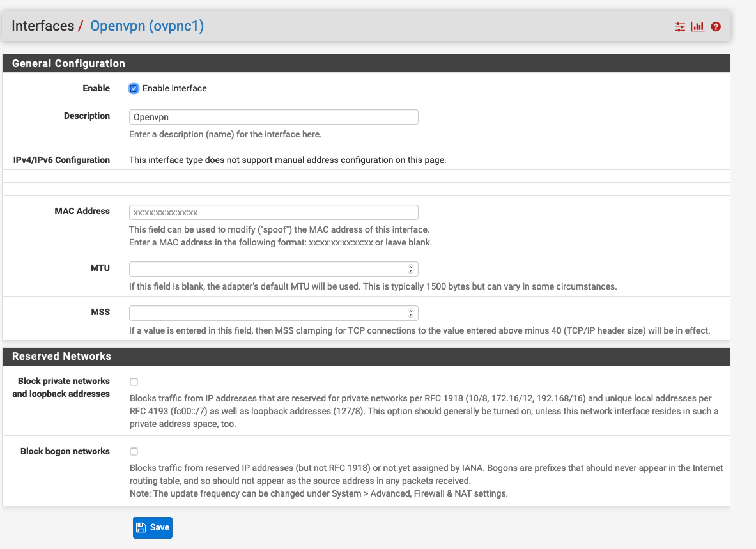Enable Block private networks checkbox
This screenshot has width=756, height=549.
pos(134,382)
